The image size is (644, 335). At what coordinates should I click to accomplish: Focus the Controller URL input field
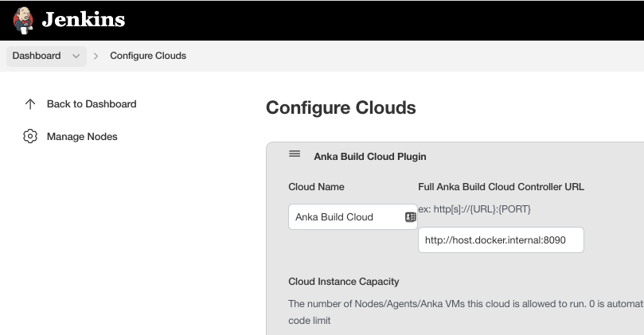[500, 240]
